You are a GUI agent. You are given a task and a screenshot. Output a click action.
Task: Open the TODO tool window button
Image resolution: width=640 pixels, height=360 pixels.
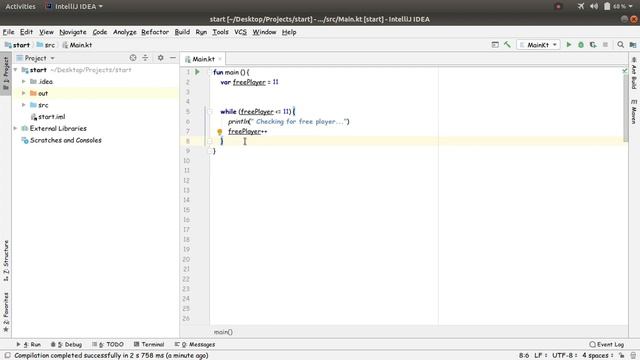tap(108, 344)
